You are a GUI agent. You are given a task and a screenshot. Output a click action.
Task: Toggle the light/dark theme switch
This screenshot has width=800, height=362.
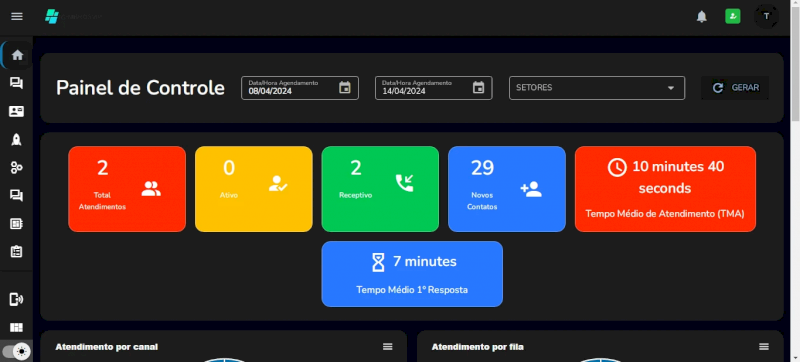point(16,351)
